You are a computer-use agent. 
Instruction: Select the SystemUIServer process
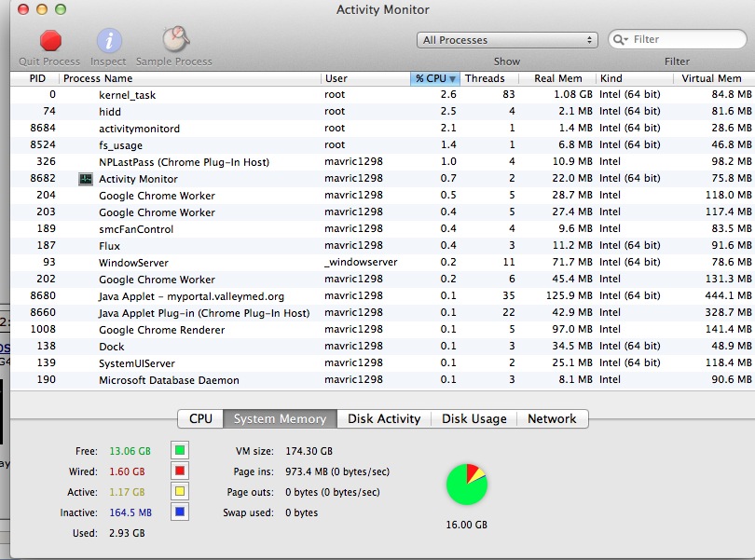coord(383,363)
